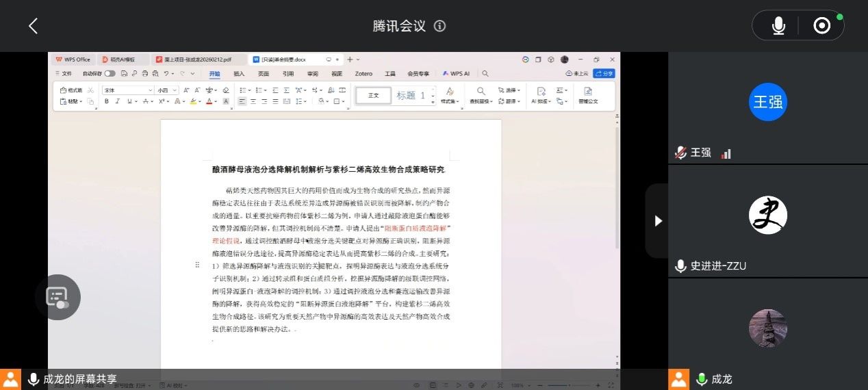
Task: Toggle the screen recording button at top right
Action: (821, 26)
